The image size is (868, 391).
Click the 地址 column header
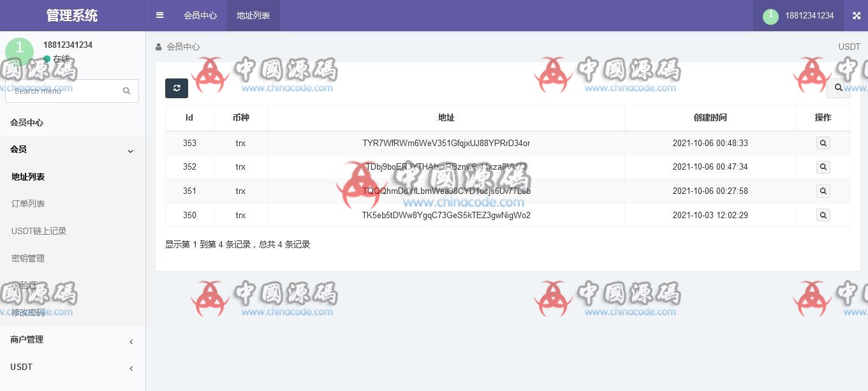pyautogui.click(x=446, y=117)
